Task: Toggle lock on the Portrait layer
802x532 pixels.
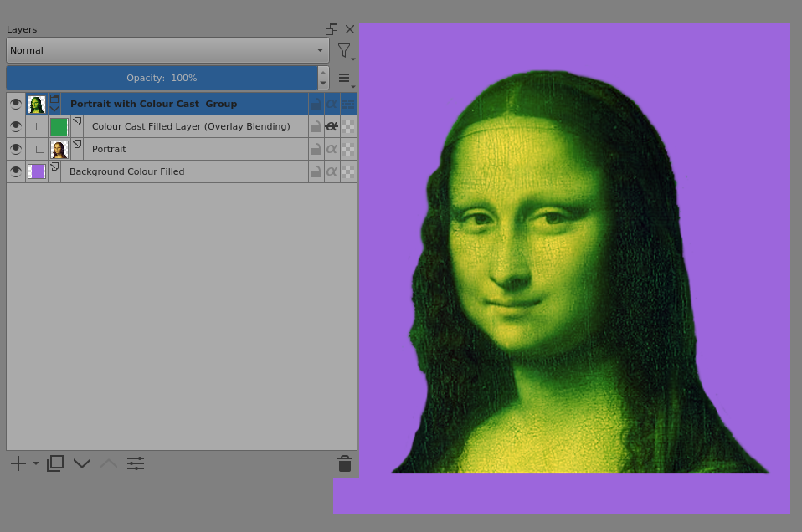Action: tap(316, 149)
